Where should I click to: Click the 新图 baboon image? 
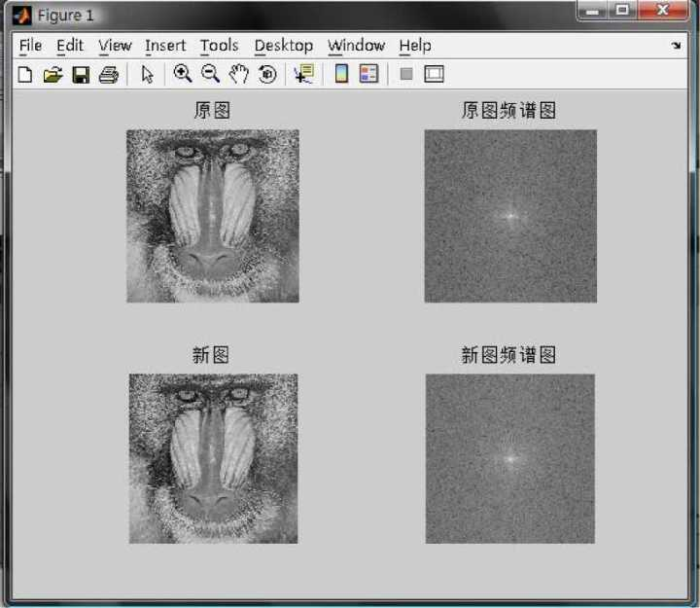(x=213, y=459)
